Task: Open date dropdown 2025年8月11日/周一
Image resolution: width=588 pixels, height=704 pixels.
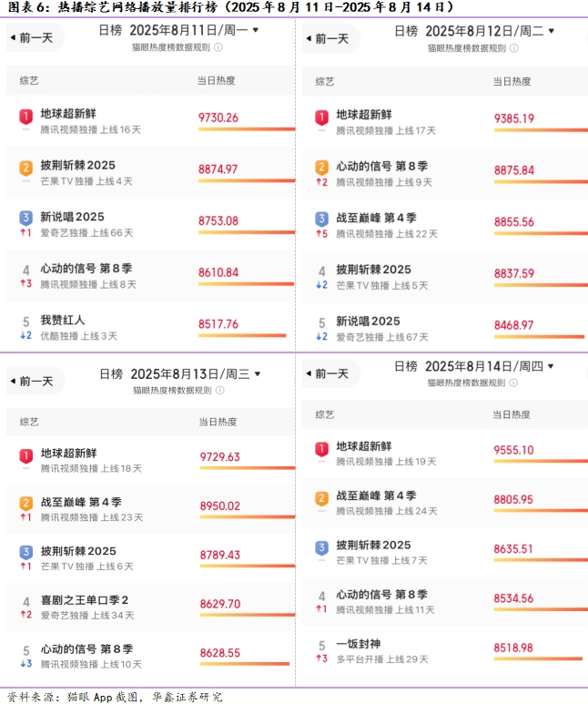Action: point(255,30)
